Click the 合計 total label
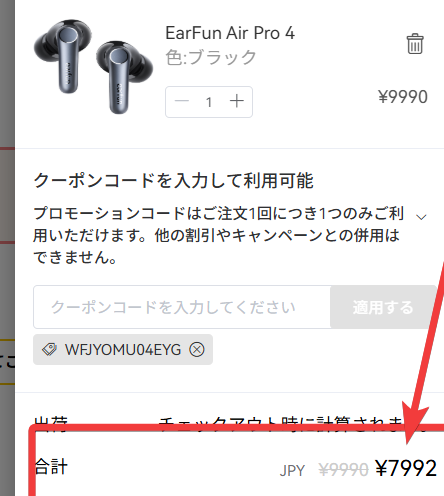This screenshot has height=496, width=444. tap(51, 466)
